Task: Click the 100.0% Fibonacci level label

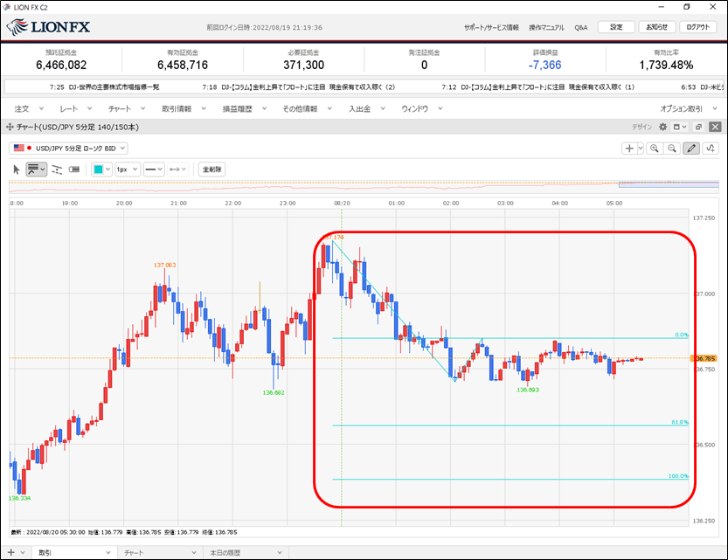Action: [x=678, y=476]
